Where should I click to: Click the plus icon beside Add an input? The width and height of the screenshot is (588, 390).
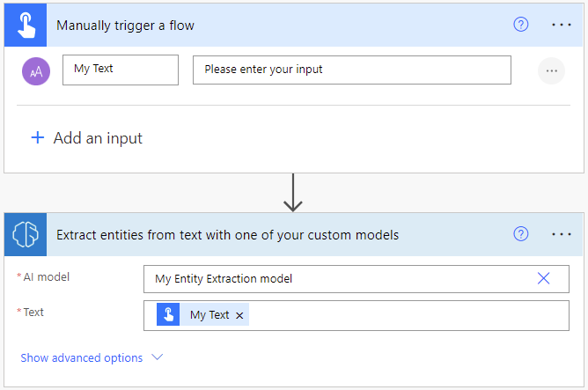coord(37,138)
